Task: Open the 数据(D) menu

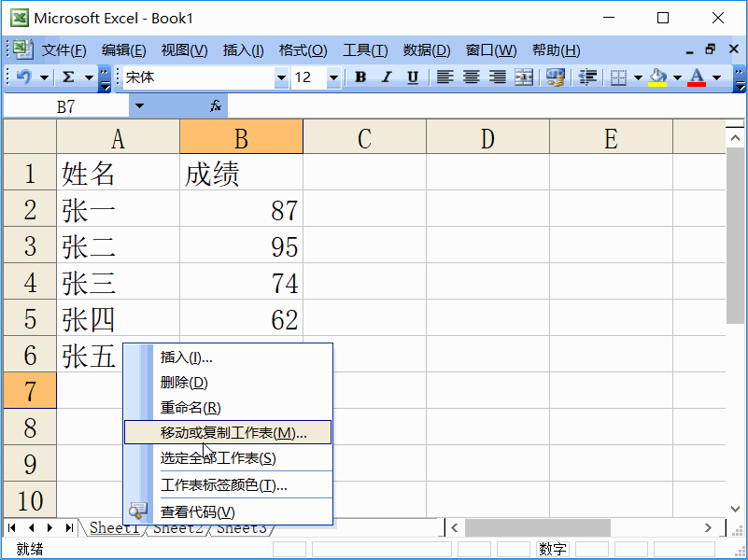Action: click(427, 50)
